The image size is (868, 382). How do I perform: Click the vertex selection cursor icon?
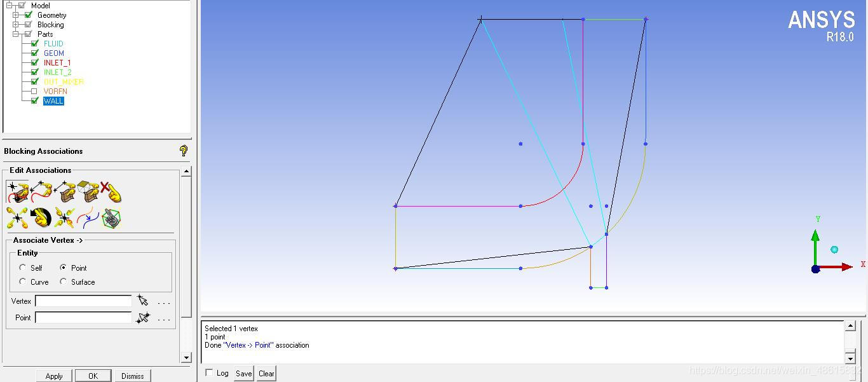coord(143,301)
